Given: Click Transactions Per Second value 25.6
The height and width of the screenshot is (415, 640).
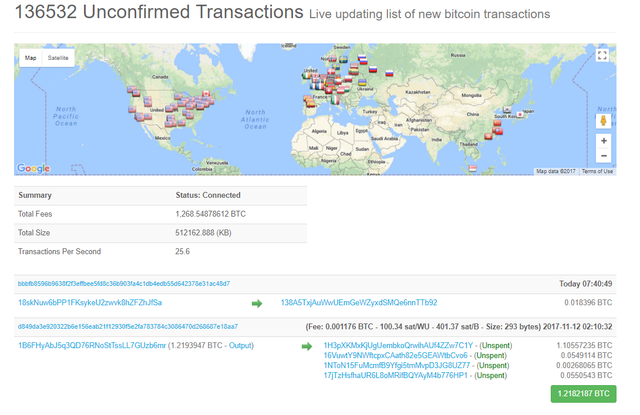Looking at the screenshot, I should click(182, 251).
